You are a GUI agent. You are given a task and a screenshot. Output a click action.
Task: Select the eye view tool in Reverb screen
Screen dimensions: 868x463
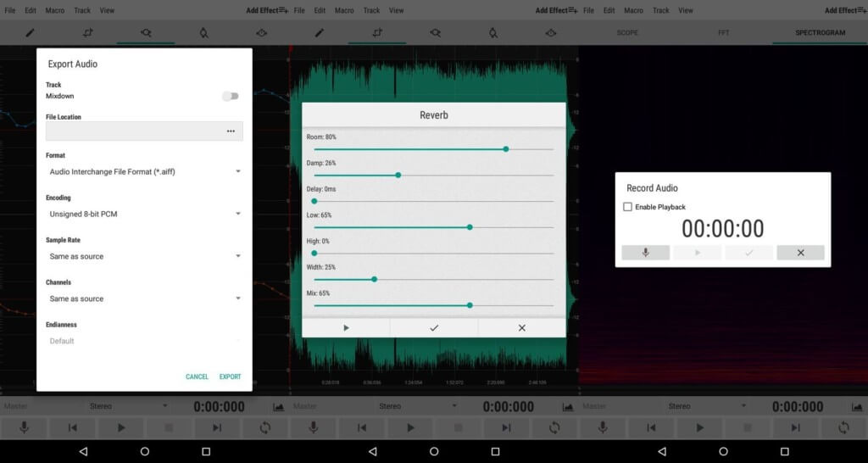coord(551,33)
